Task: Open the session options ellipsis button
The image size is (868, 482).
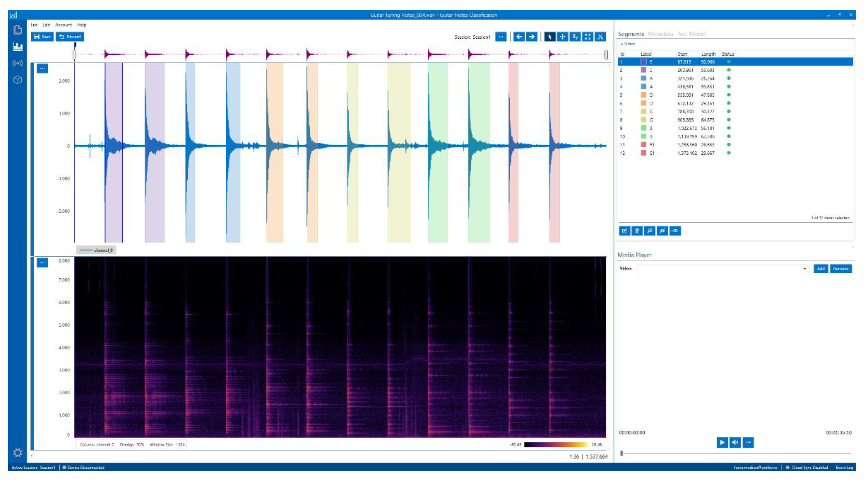Action: pyautogui.click(x=501, y=37)
